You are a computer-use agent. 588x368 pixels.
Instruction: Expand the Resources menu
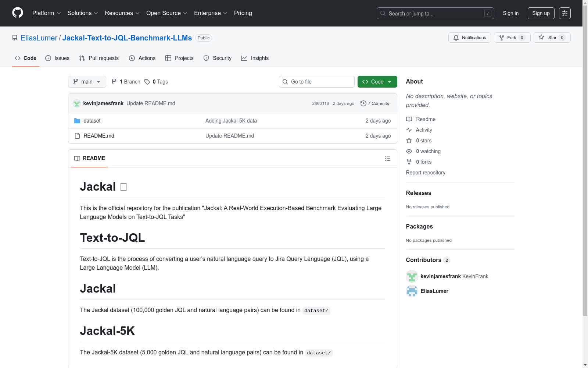(122, 13)
